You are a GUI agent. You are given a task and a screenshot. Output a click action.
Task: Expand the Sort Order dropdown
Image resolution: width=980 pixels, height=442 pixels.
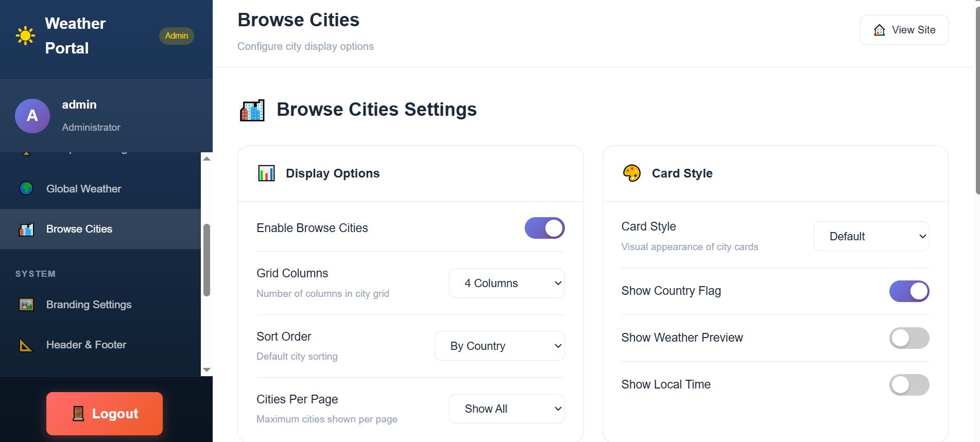[x=500, y=346]
